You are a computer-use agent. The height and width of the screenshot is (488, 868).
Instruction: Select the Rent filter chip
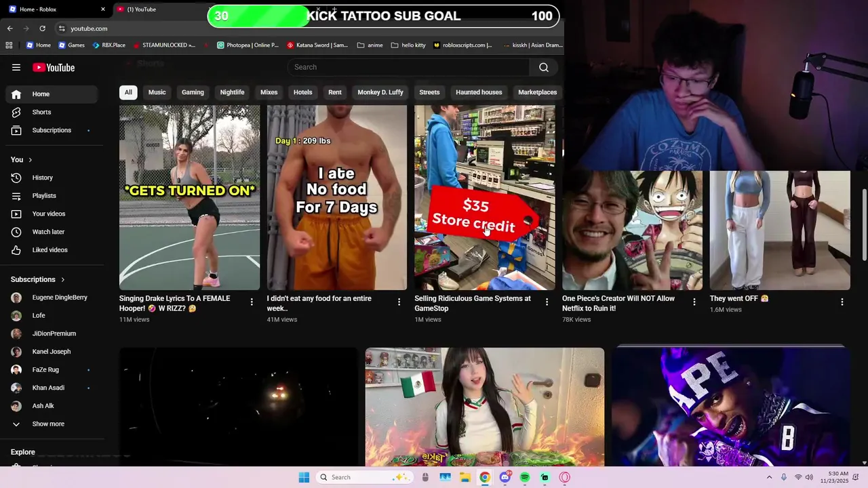(x=335, y=92)
